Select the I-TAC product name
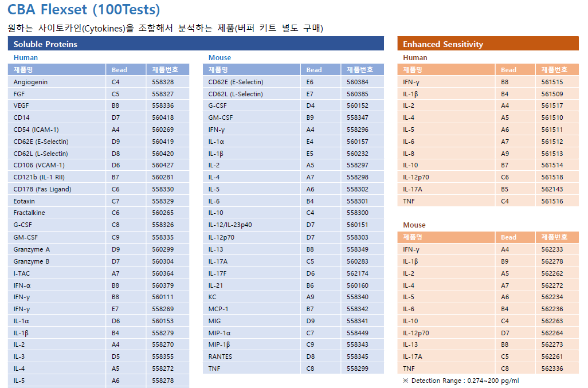The image size is (588, 388). pos(21,273)
